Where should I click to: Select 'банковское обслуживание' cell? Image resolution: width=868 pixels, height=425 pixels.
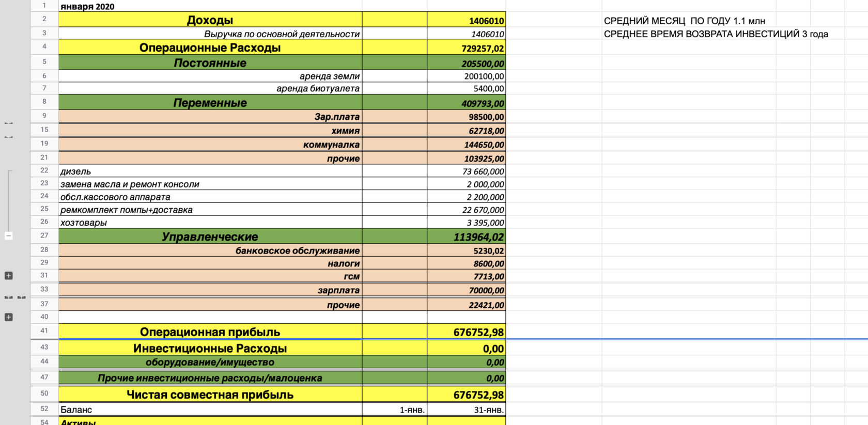point(210,250)
